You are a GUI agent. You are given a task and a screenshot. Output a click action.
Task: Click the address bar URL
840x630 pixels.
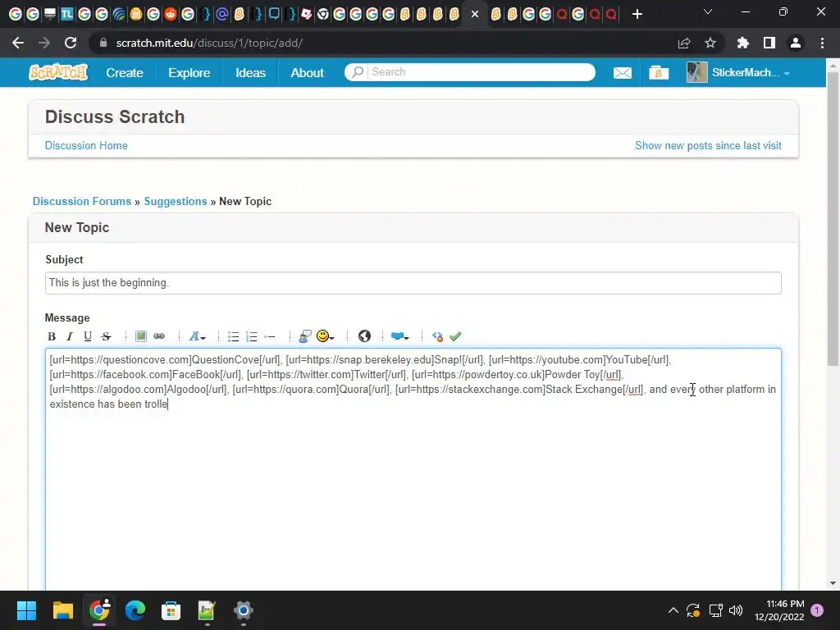point(209,43)
